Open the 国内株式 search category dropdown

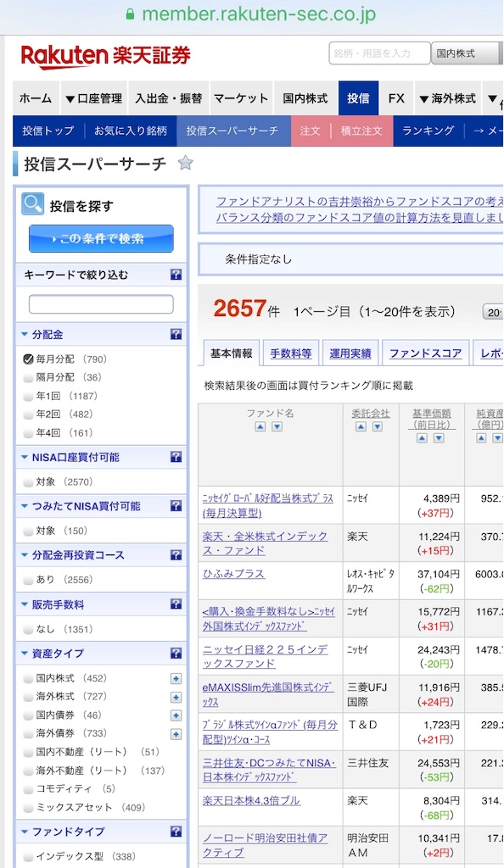point(467,53)
